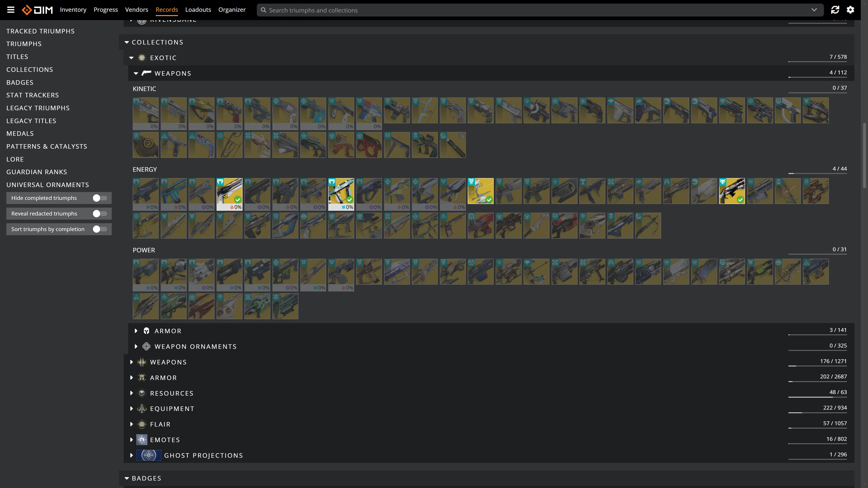Enable Reveal redacted triumphs switch

tap(100, 213)
